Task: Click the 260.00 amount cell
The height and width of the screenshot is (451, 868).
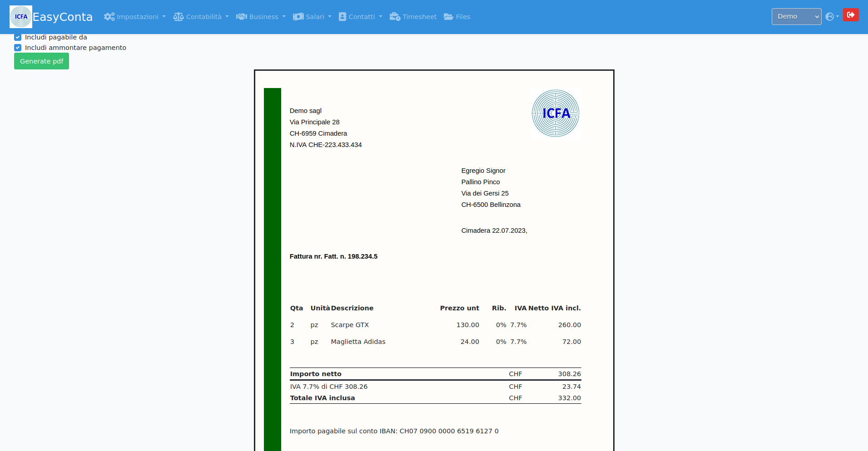Action: point(570,325)
